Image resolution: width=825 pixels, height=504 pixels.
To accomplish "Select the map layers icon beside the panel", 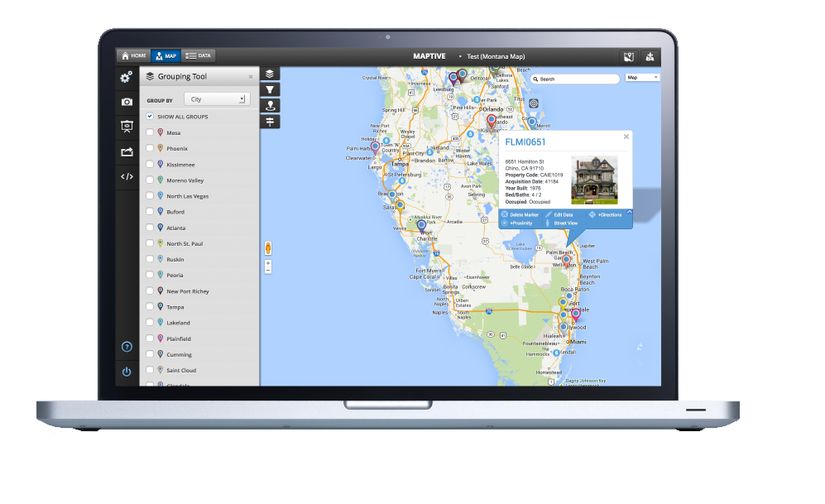I will pyautogui.click(x=270, y=73).
